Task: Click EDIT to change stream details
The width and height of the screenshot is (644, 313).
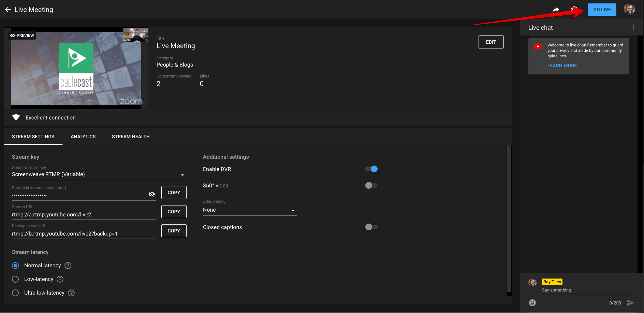Action: tap(491, 42)
